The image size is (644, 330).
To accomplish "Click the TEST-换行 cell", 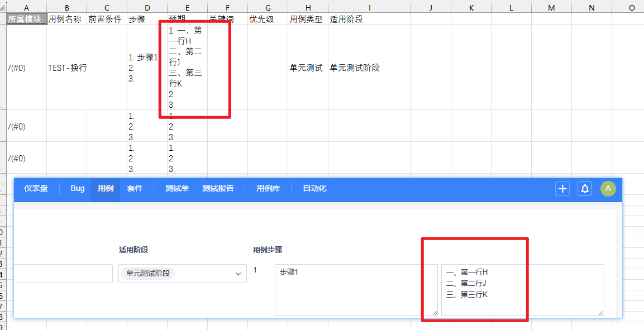I will pyautogui.click(x=67, y=68).
